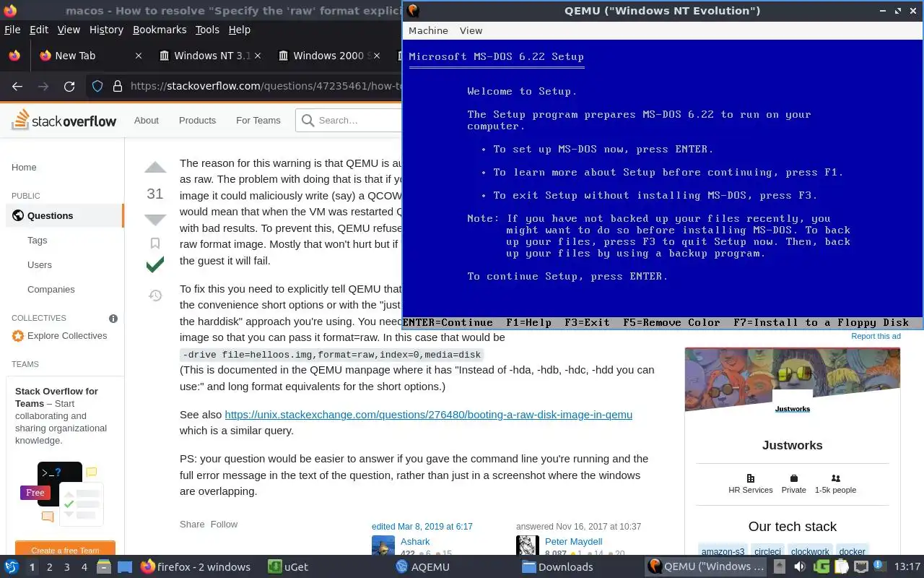Viewport: 924px width, 578px height.
Task: Downvote the Stack Overflow answer
Action: coord(155,220)
